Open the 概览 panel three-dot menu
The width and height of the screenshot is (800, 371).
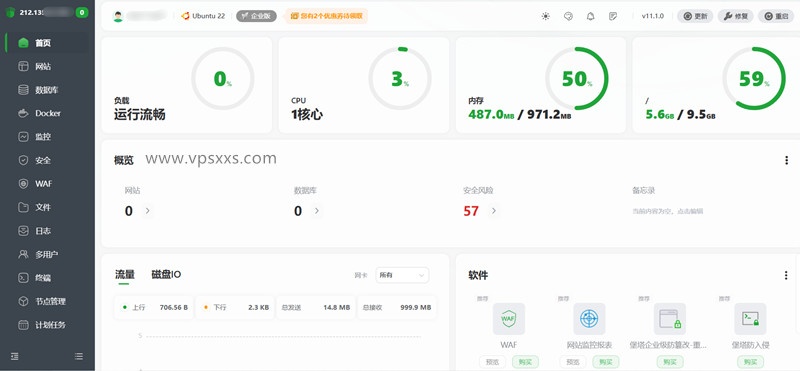tap(786, 160)
